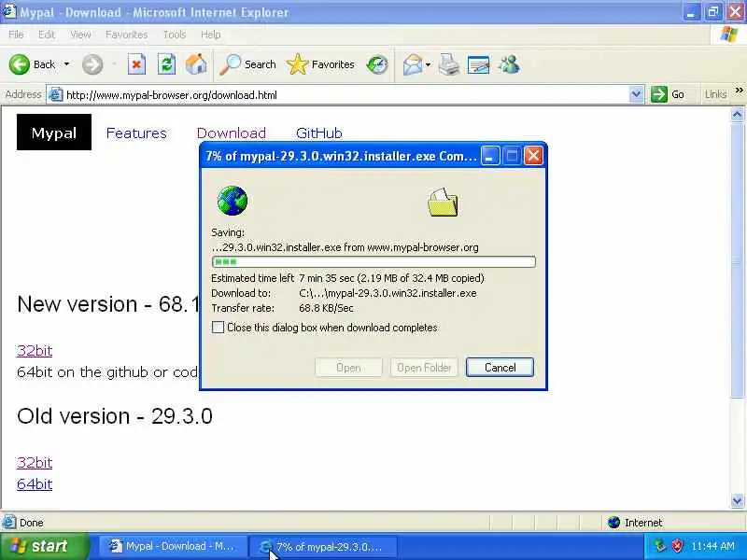Click the Estimated time left value

click(x=391, y=277)
